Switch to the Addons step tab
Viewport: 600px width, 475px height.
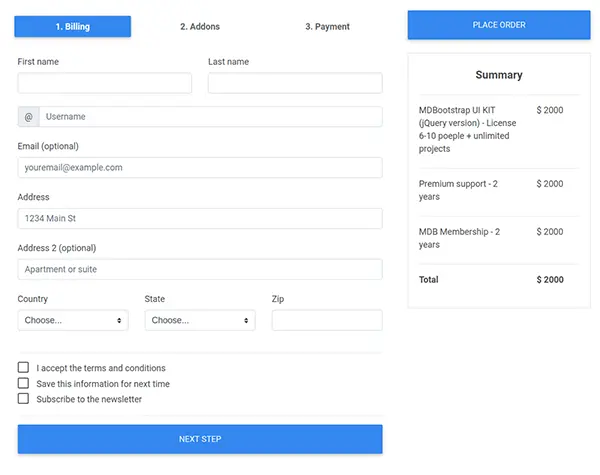[200, 26]
